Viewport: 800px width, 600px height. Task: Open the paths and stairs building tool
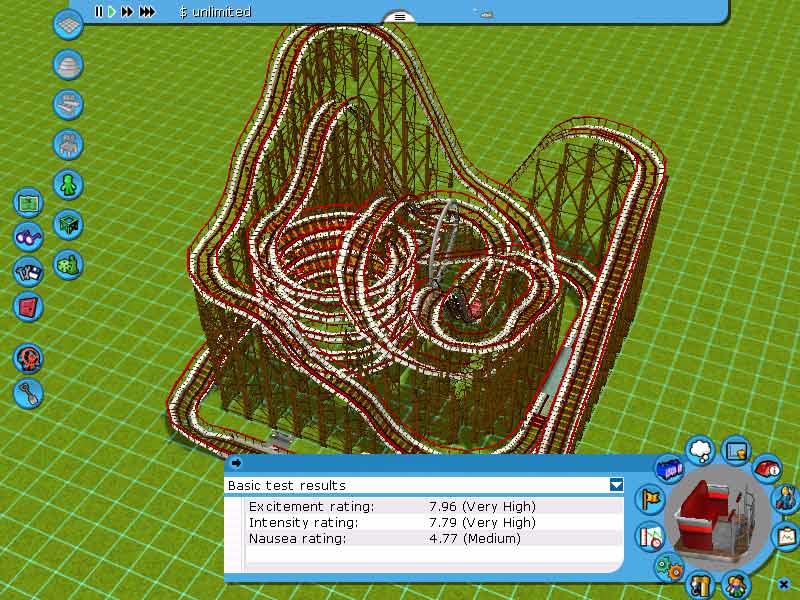[x=68, y=105]
